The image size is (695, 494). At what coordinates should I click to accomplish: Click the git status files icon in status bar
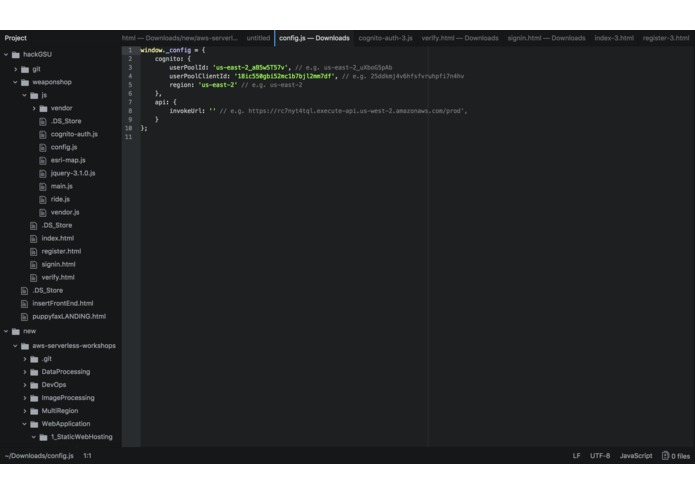665,455
